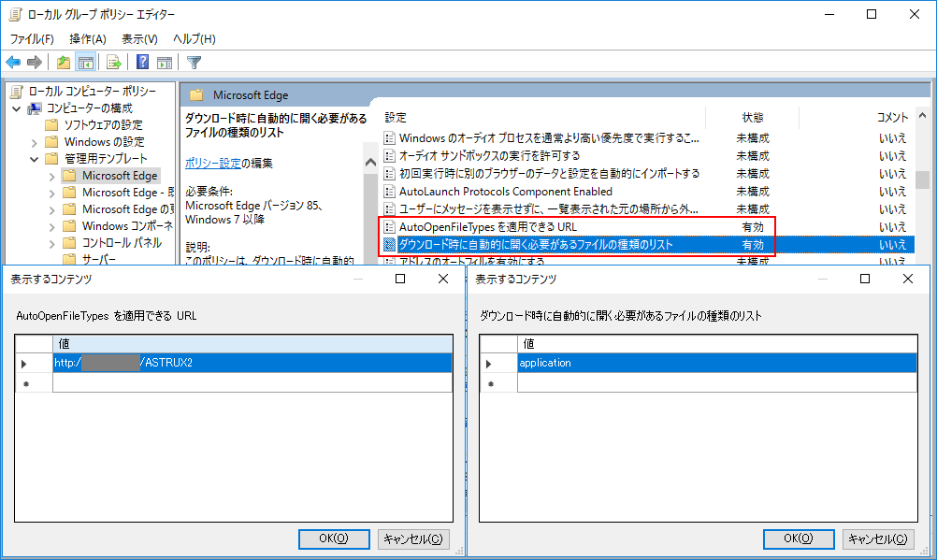The width and height of the screenshot is (937, 560).
Task: Click OK in the file types list dialog
Action: pos(799,538)
